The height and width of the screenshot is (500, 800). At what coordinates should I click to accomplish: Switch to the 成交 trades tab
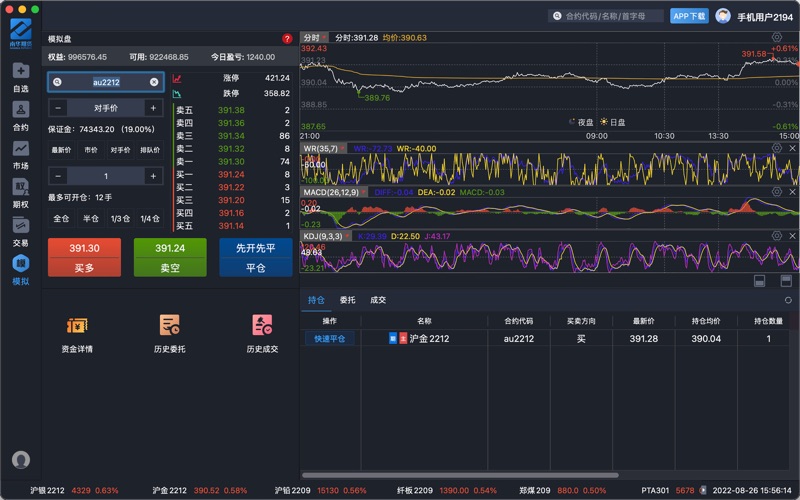[378, 299]
